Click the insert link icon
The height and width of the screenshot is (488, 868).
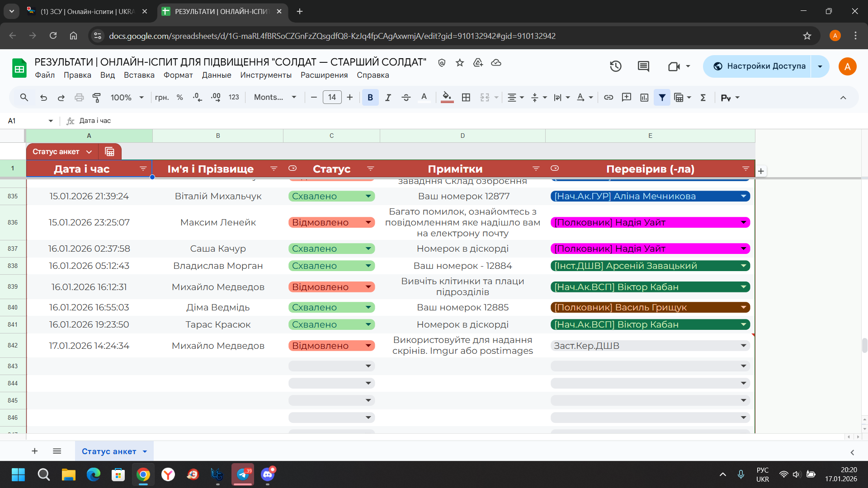tap(609, 98)
